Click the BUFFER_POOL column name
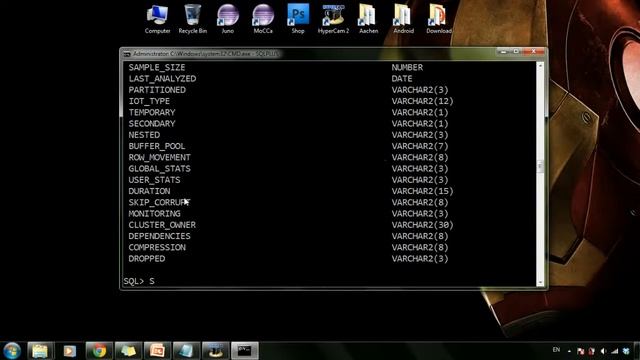Screen dimensions: 640x360 [157, 146]
